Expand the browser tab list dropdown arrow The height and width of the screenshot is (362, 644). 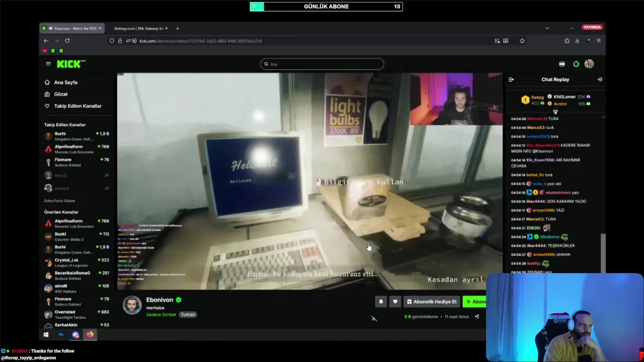pos(547,28)
